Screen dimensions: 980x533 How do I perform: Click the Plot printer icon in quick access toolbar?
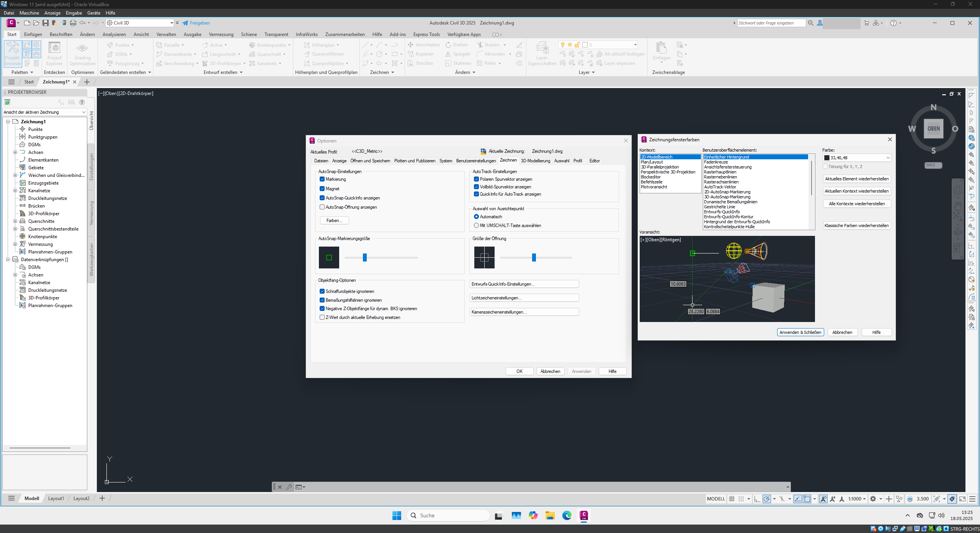coord(73,23)
